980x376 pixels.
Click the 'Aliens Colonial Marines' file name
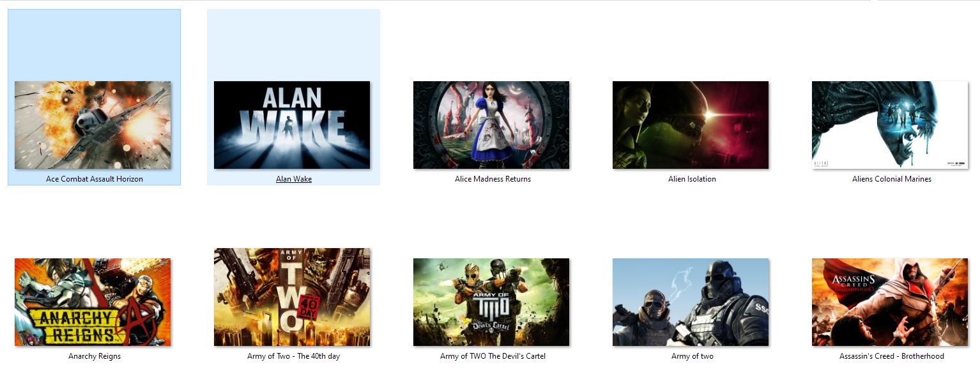click(x=892, y=179)
